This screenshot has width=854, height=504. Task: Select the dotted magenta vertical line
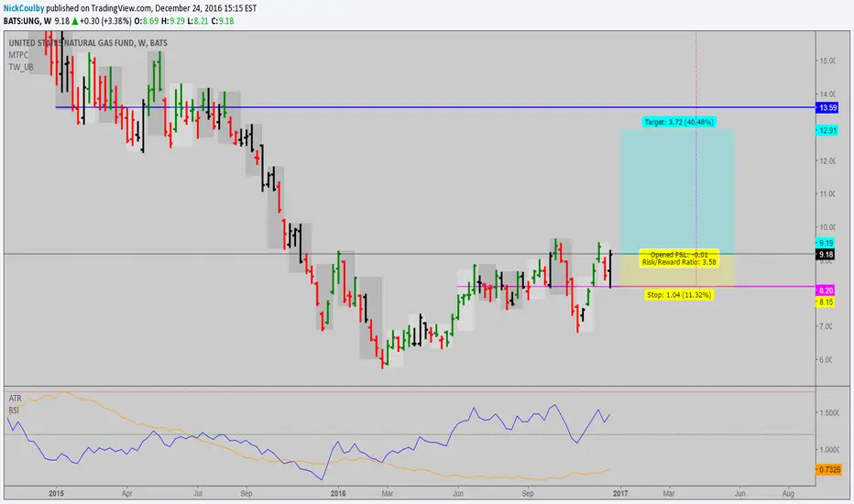pyautogui.click(x=696, y=158)
